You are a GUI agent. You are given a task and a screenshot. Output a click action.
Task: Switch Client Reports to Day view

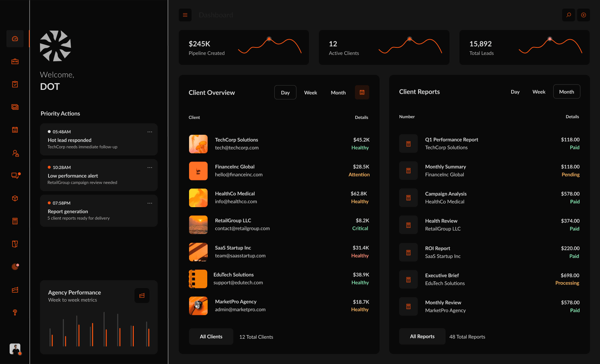(x=515, y=92)
